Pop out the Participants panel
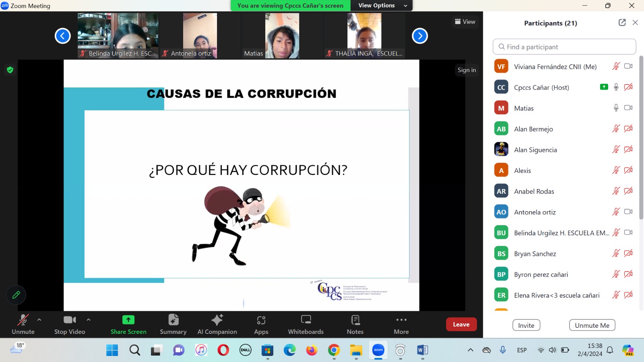 coord(622,23)
